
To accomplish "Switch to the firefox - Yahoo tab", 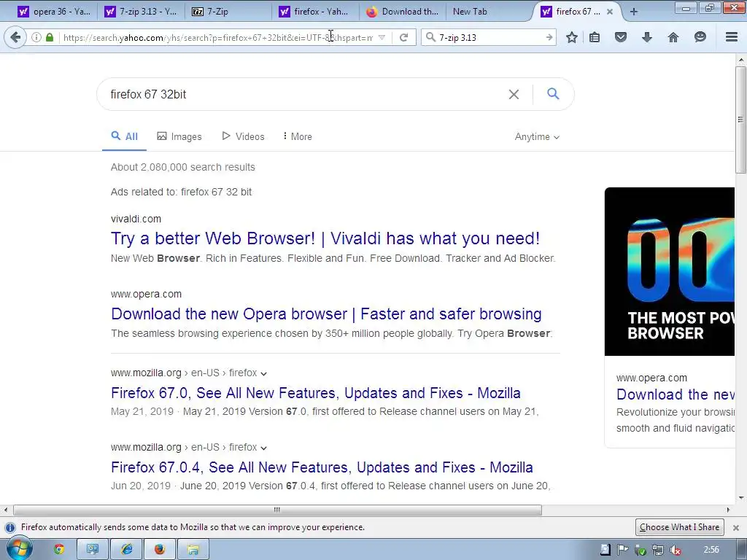I will coord(315,12).
